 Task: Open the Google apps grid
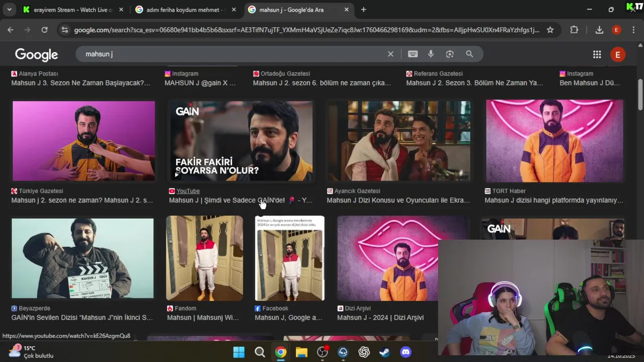coord(597,54)
